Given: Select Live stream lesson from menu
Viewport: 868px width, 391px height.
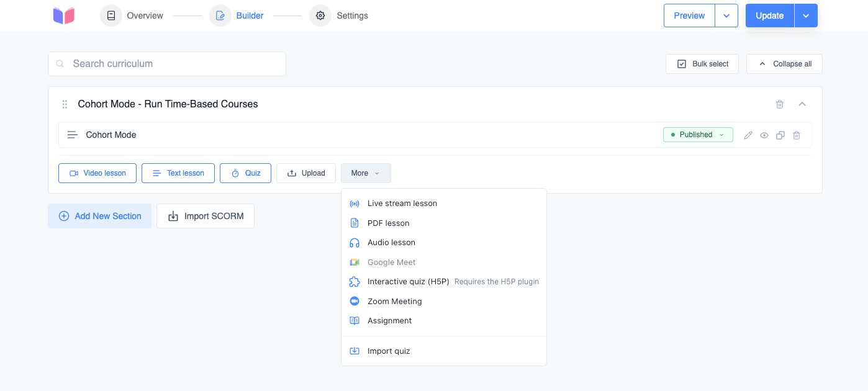Looking at the screenshot, I should coord(444,204).
